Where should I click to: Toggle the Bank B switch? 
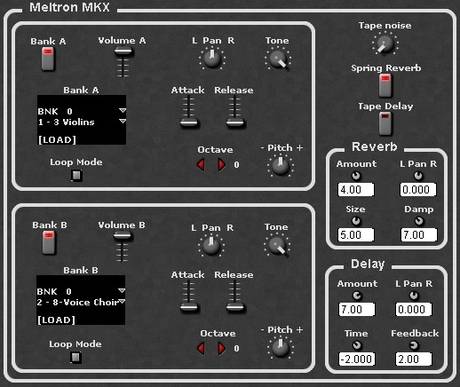click(x=49, y=243)
